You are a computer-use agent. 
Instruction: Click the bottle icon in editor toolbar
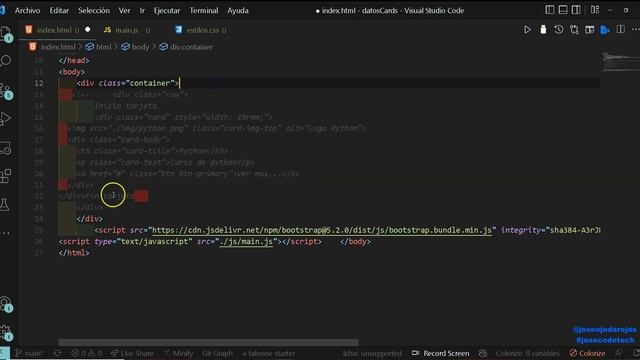coord(543,29)
